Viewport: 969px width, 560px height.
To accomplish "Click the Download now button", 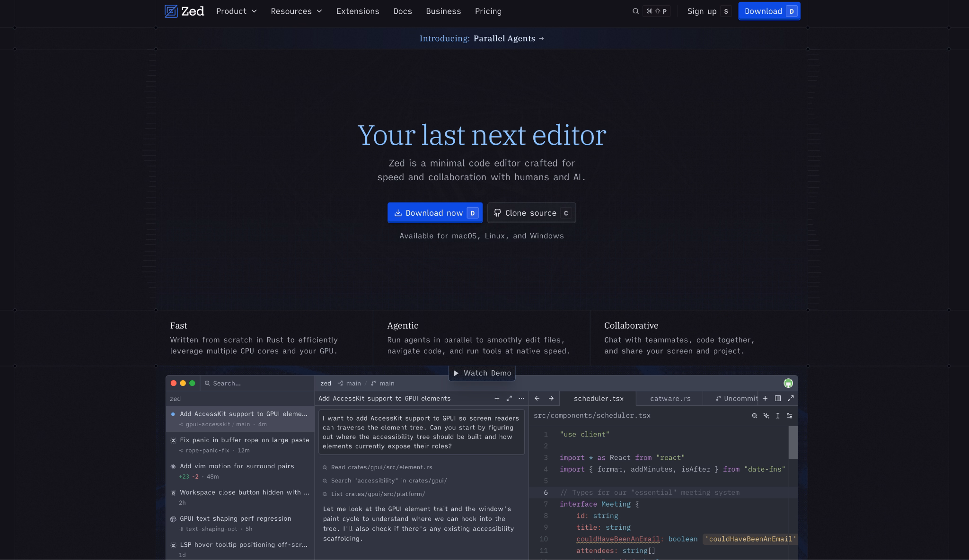I will coord(435,213).
